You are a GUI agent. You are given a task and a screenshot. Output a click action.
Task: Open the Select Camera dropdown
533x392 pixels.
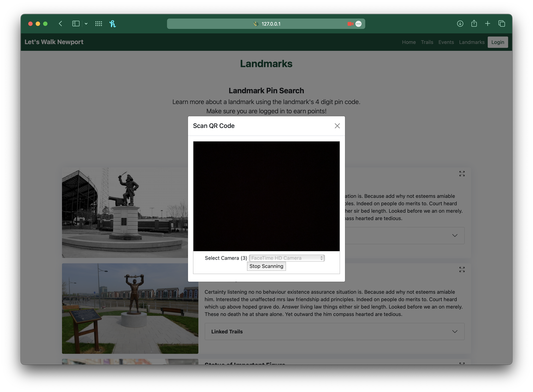click(287, 258)
